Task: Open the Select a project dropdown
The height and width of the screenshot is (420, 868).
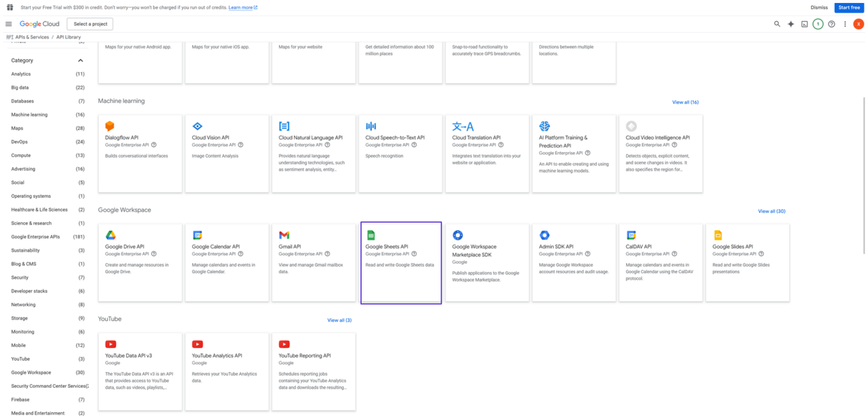Action: click(x=90, y=24)
